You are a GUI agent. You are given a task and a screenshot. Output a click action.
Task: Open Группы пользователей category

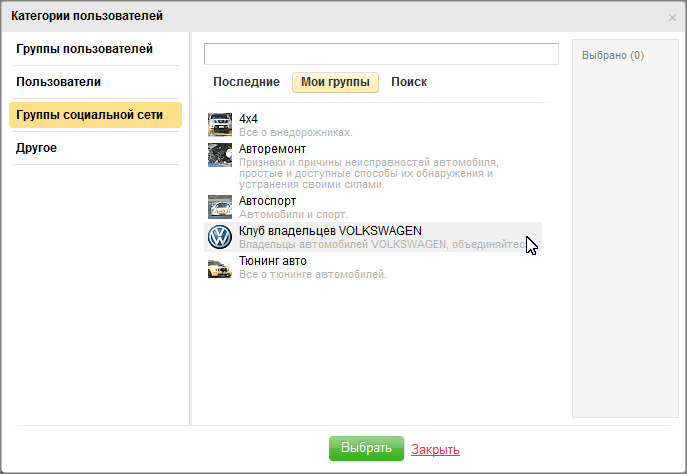pos(85,49)
